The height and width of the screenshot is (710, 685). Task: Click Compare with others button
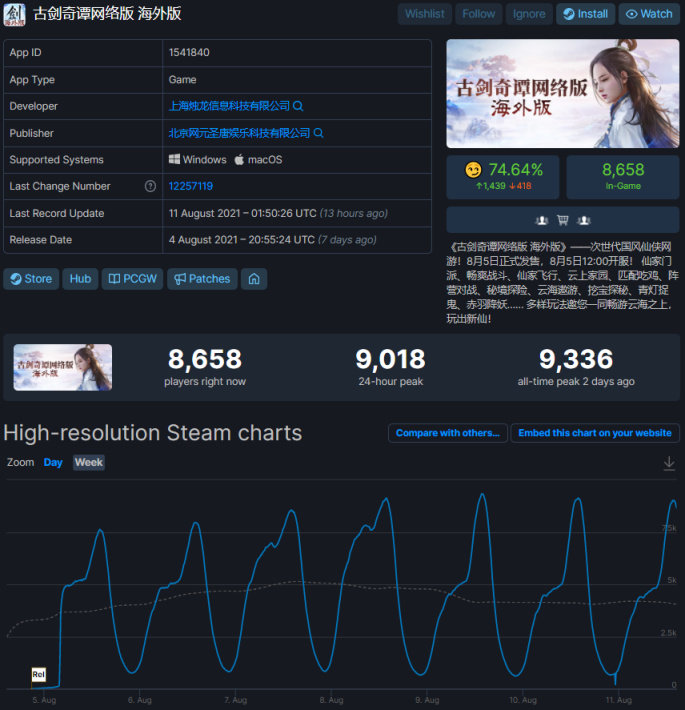448,433
